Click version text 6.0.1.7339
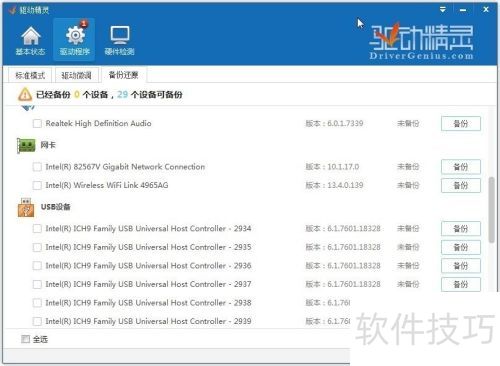This screenshot has width=500, height=366. pos(345,124)
